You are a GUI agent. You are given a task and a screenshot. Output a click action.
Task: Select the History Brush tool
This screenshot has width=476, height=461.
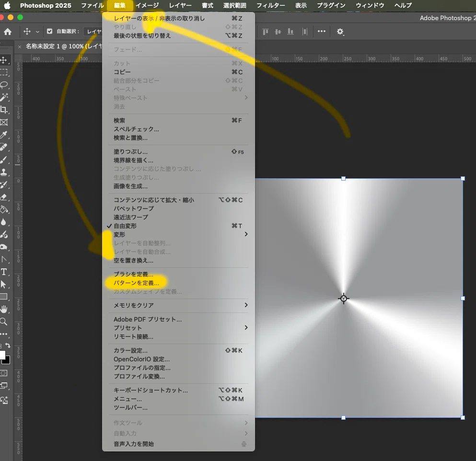pyautogui.click(x=4, y=184)
